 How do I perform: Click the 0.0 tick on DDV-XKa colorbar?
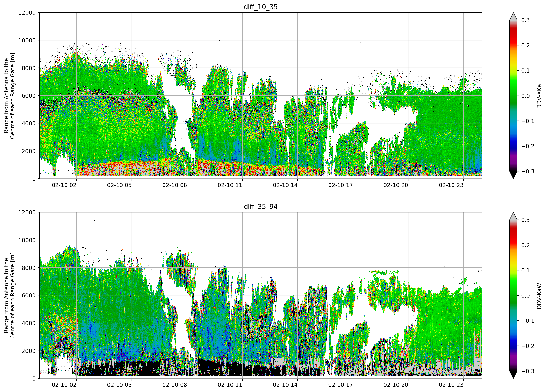(x=526, y=96)
